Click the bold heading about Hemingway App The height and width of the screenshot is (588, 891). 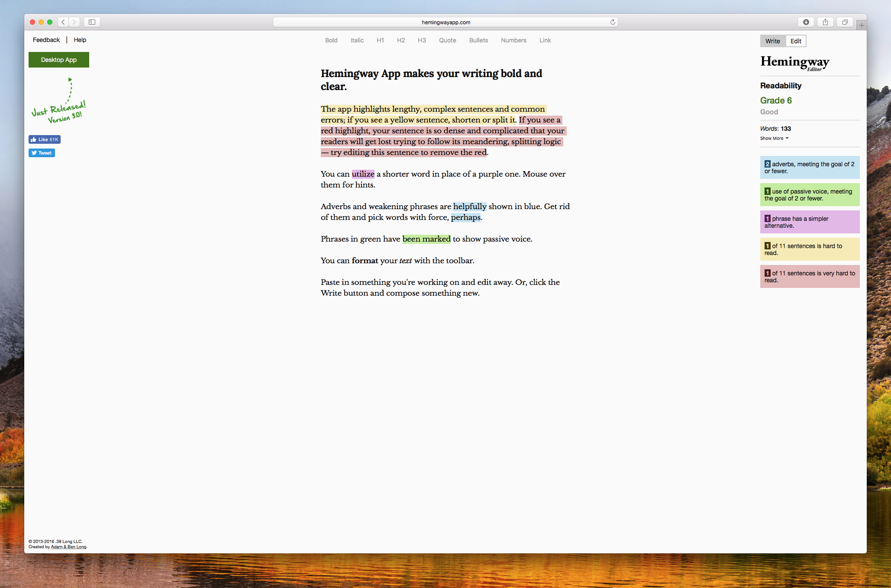(x=431, y=80)
